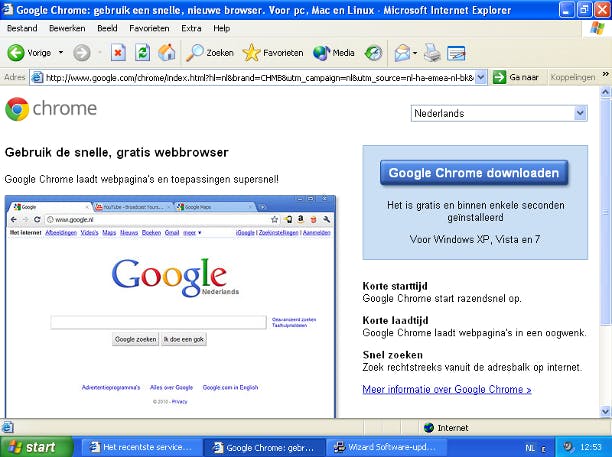Click the Internet zone globe in status bar
Image resolution: width=612 pixels, height=457 pixels.
pos(429,428)
